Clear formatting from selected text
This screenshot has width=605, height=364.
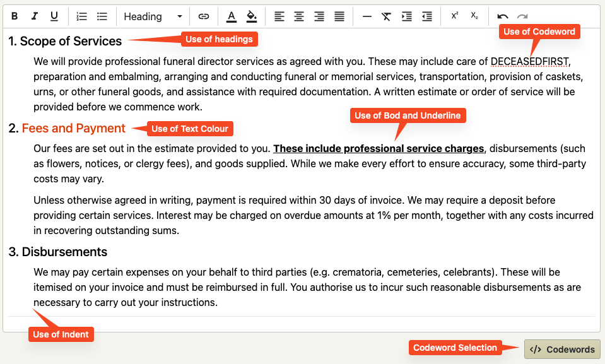386,16
